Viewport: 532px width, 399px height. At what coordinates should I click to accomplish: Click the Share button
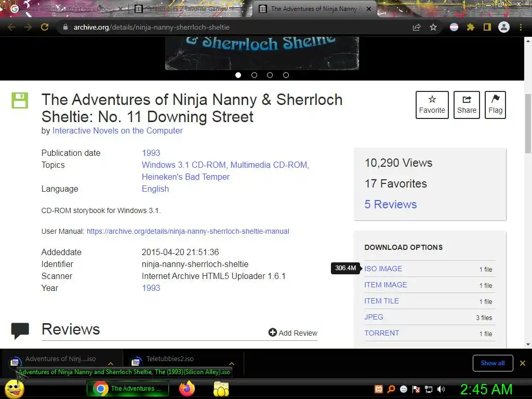click(x=467, y=105)
